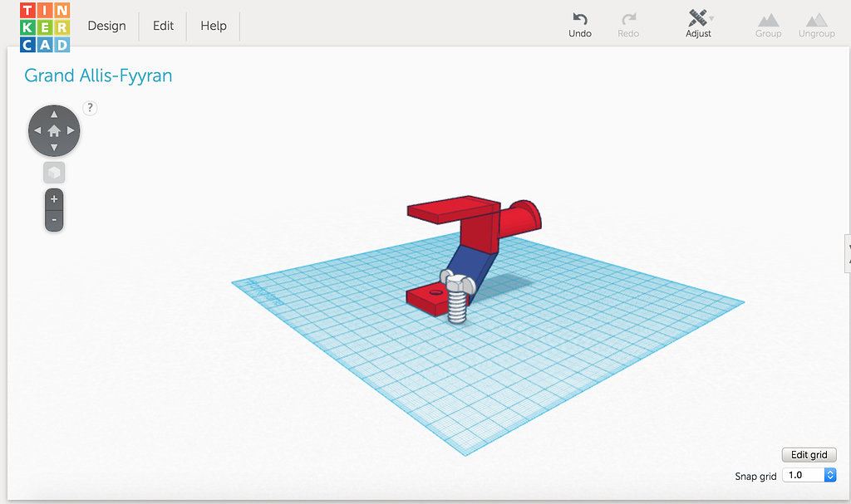The width and height of the screenshot is (851, 504).
Task: Zoom out using the minus icon
Action: pos(53,219)
